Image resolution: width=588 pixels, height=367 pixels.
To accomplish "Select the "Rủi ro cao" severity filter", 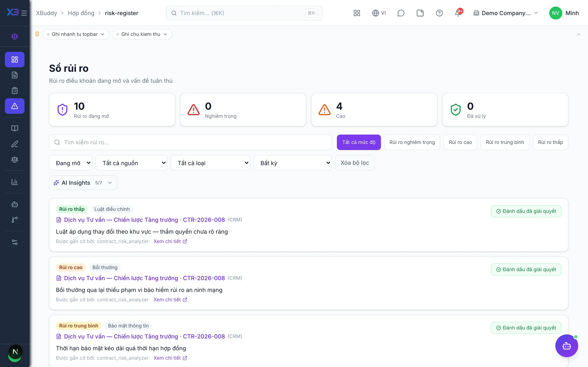I will pos(460,142).
